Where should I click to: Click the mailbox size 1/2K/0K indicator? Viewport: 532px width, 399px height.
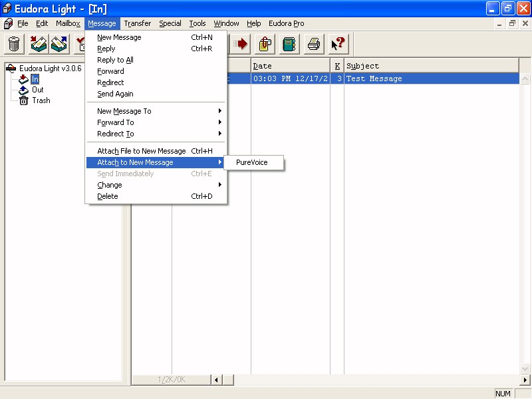[172, 380]
